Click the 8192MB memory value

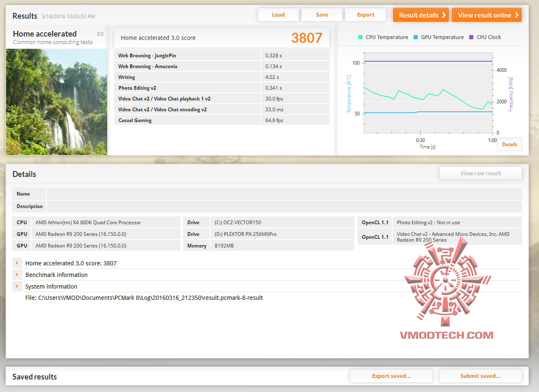pyautogui.click(x=224, y=246)
